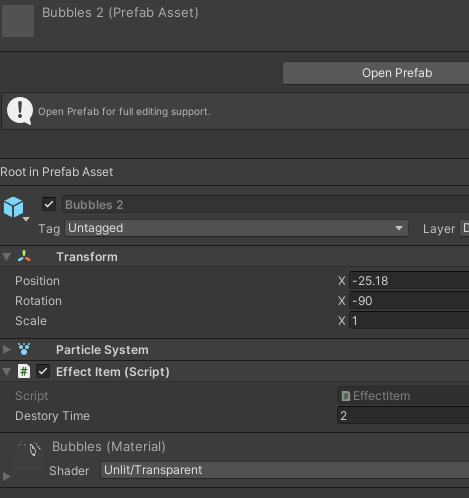Click the Destory Time label
Image resolution: width=469 pixels, height=498 pixels.
pos(52,416)
